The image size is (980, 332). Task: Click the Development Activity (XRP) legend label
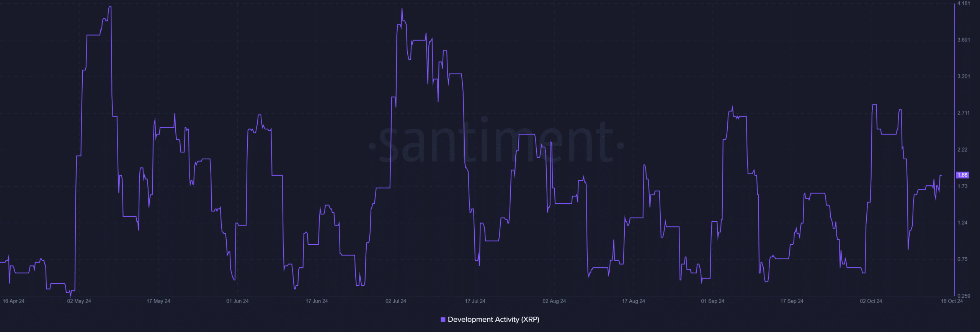pyautogui.click(x=493, y=319)
